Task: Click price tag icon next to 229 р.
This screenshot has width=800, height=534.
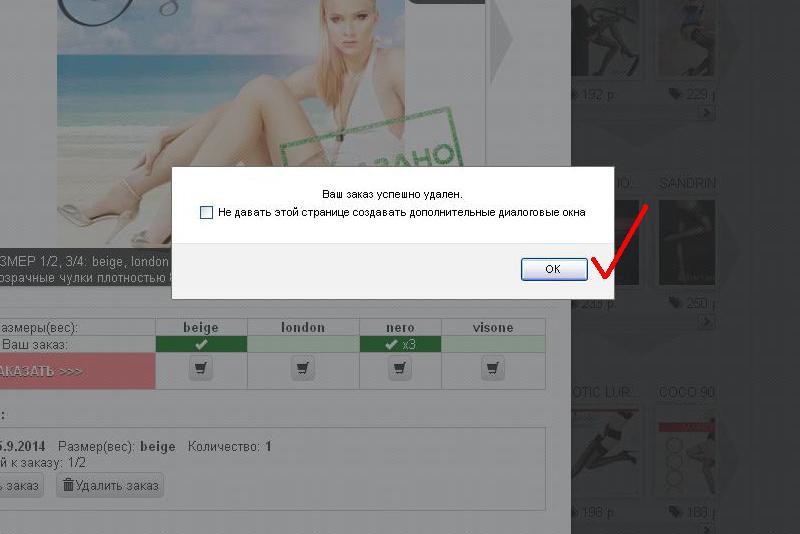Action: click(675, 95)
